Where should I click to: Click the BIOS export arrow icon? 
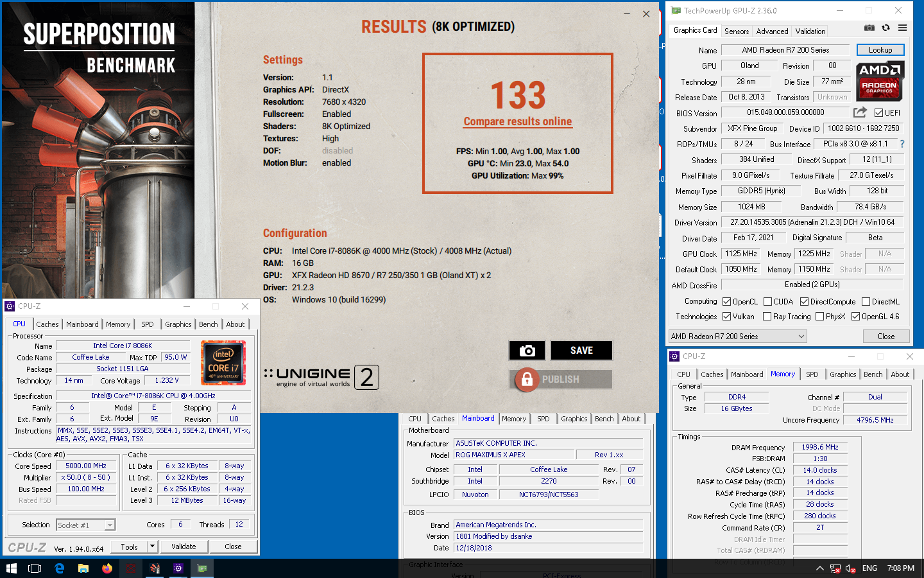pos(860,112)
